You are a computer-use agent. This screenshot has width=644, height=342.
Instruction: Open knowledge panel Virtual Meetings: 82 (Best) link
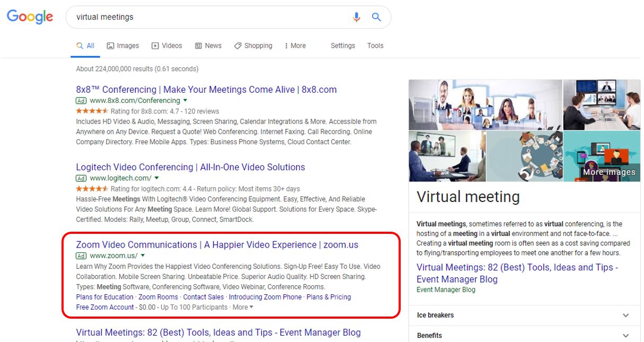point(517,273)
